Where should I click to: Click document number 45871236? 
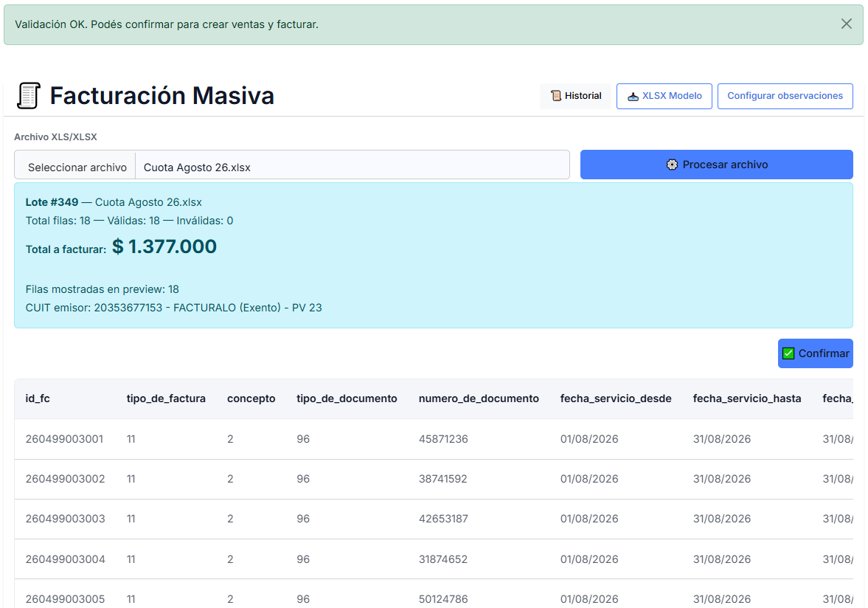(x=443, y=439)
